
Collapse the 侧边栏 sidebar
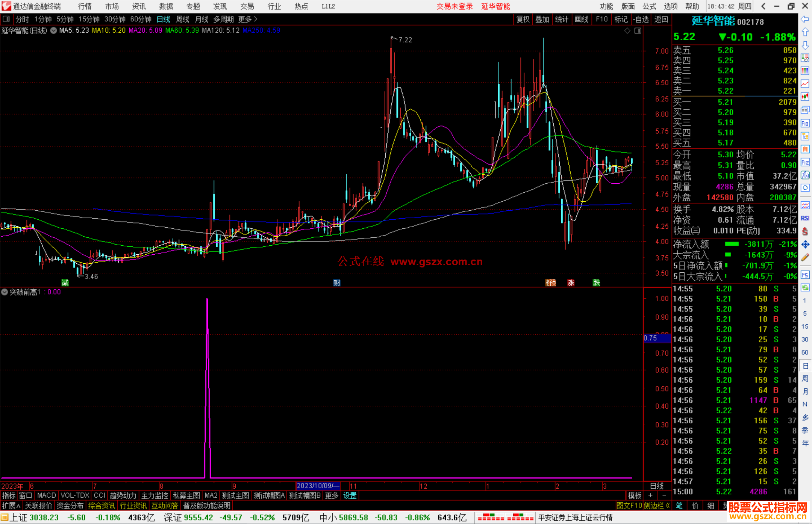[657, 506]
